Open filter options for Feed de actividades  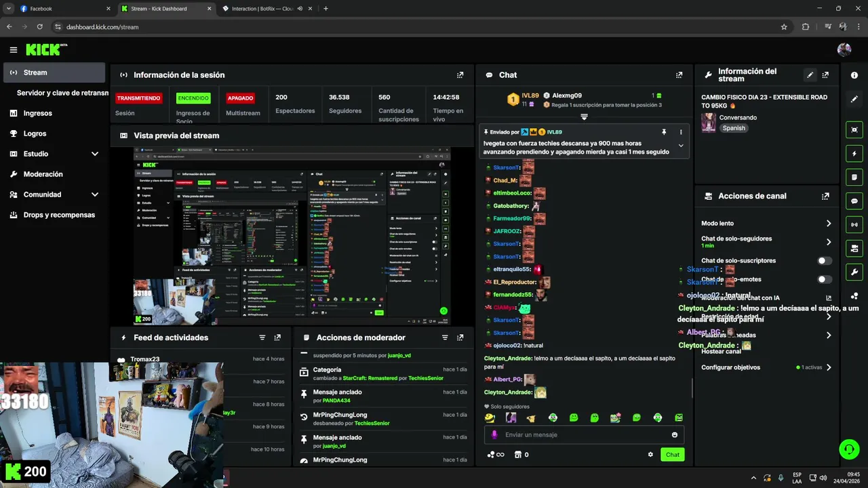click(x=262, y=338)
